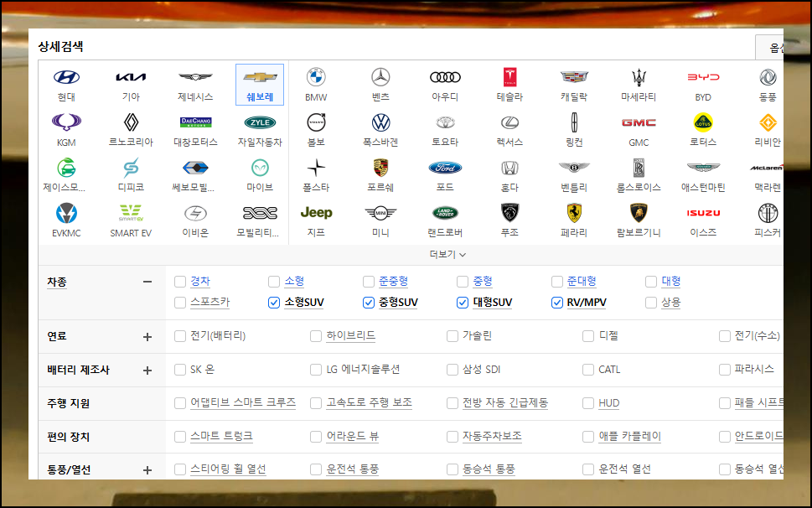Uncheck the 소형SUV checkbox
The width and height of the screenshot is (812, 508).
click(x=274, y=303)
